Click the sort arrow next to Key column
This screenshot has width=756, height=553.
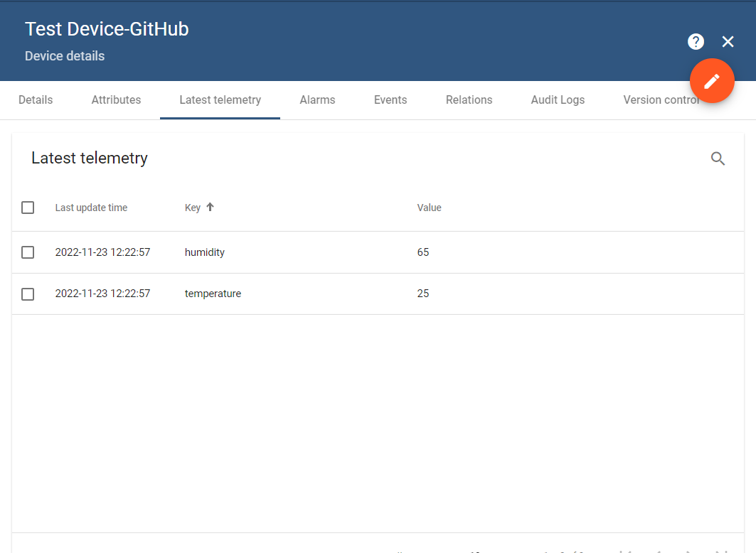click(208, 207)
